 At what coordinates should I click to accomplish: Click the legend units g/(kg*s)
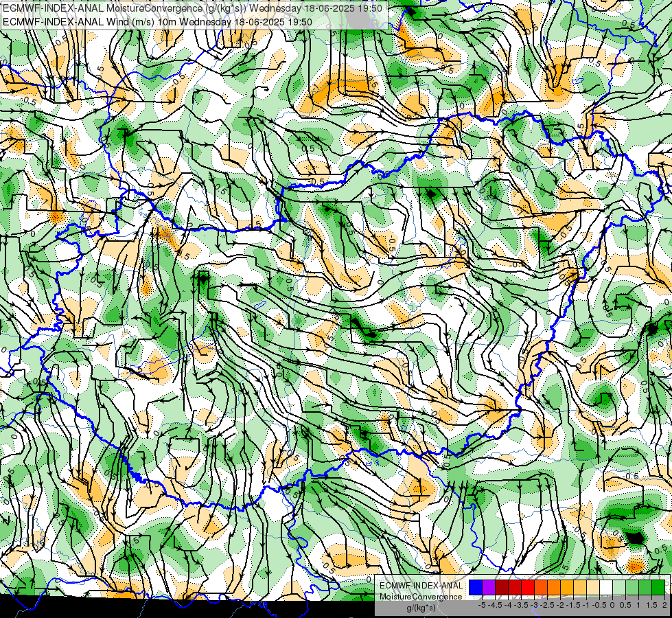pyautogui.click(x=421, y=608)
